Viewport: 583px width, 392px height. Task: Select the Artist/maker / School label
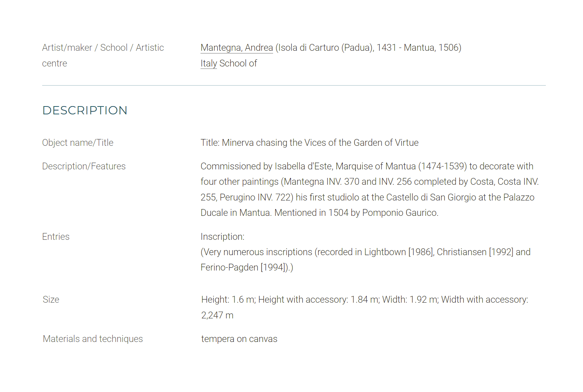(x=103, y=55)
